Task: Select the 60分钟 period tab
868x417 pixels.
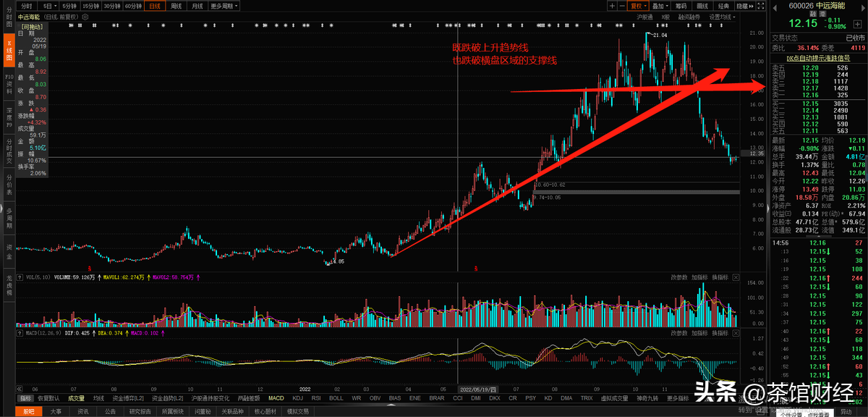Action: click(x=133, y=6)
